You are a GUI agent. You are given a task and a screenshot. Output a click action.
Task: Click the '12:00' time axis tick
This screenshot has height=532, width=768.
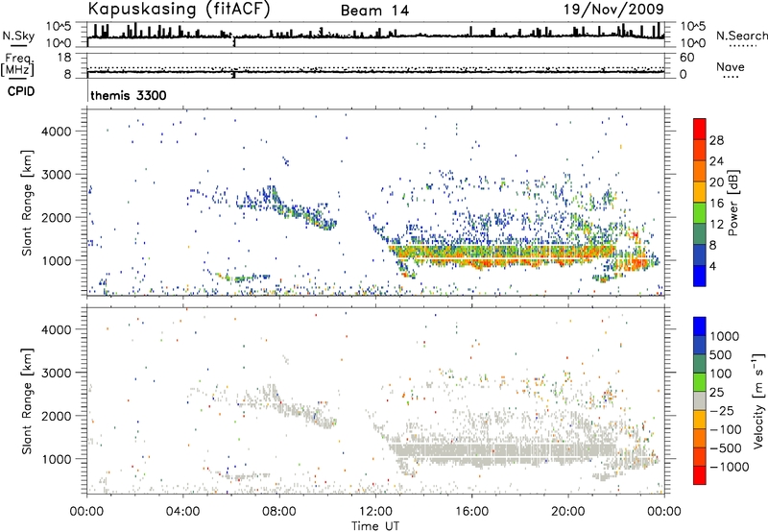tap(375, 512)
